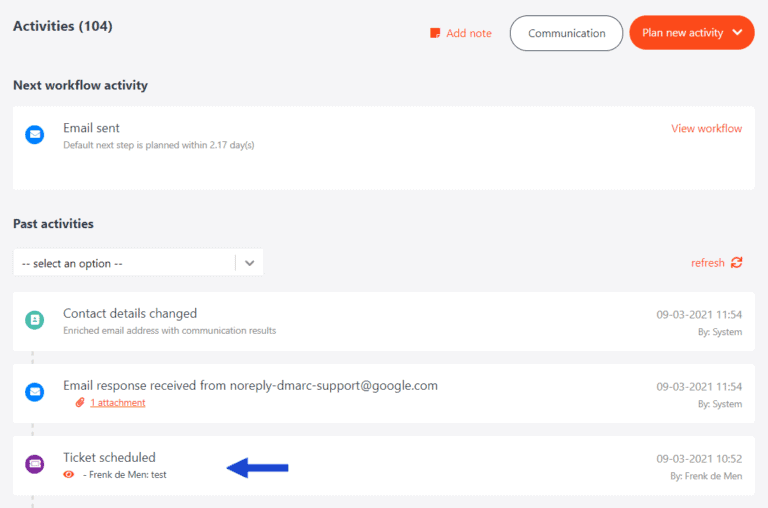Click the teal Contact details changed icon
Screen dimensions: 768x508
35,321
